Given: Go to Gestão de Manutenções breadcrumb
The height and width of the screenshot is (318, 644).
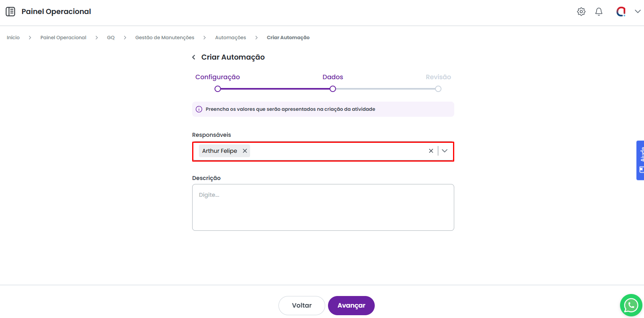Looking at the screenshot, I should pyautogui.click(x=165, y=38).
